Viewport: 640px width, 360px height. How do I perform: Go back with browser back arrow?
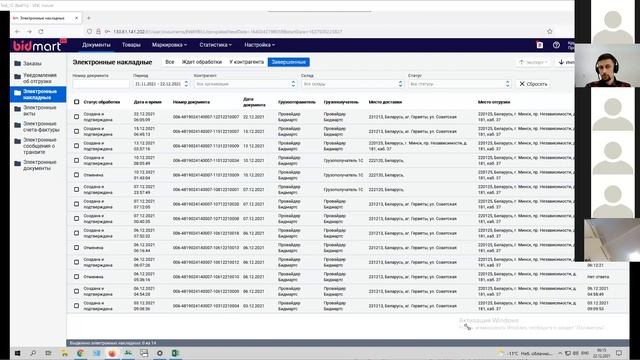coord(17,31)
